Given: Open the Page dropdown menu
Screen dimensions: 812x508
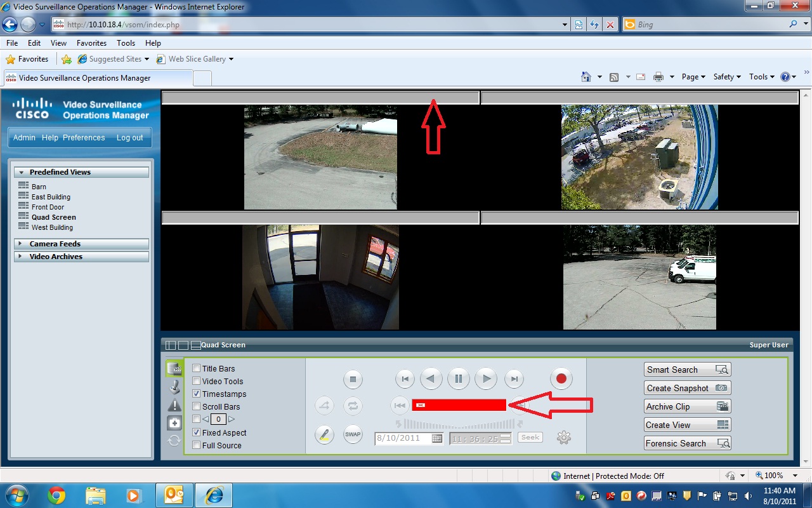Looking at the screenshot, I should tap(693, 77).
